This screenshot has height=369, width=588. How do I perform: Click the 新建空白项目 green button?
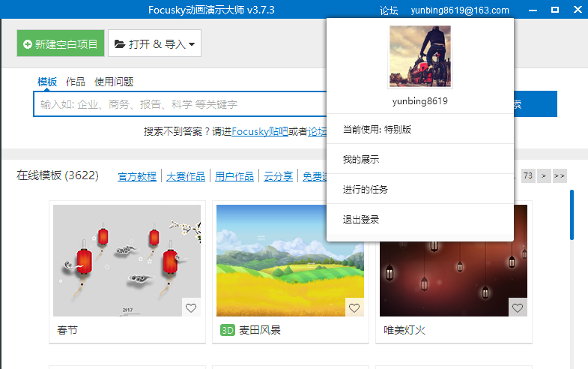(x=61, y=43)
